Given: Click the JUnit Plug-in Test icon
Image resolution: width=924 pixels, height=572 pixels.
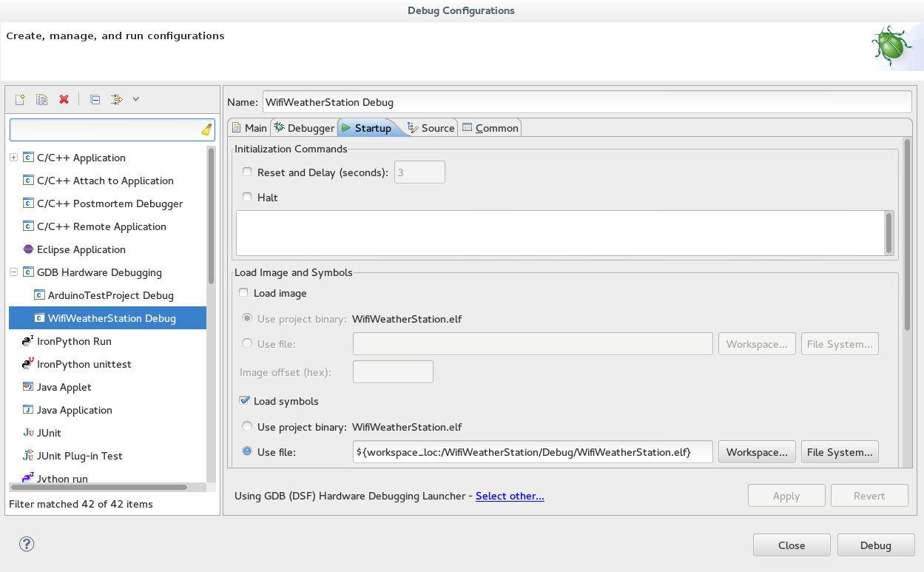Looking at the screenshot, I should coord(28,456).
